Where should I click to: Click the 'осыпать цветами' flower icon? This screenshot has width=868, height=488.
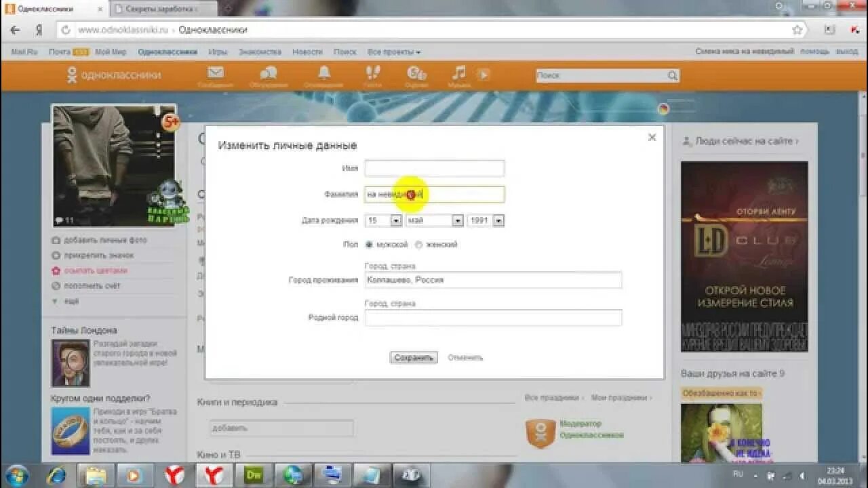coord(56,270)
